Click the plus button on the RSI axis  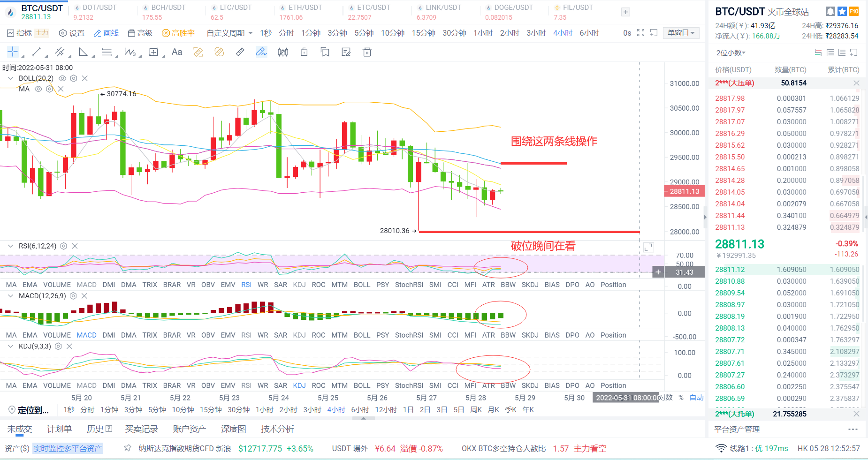658,272
